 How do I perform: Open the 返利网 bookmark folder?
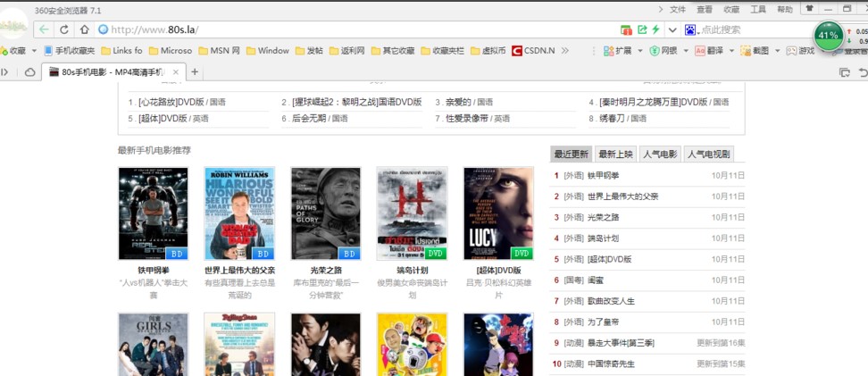pyautogui.click(x=346, y=50)
